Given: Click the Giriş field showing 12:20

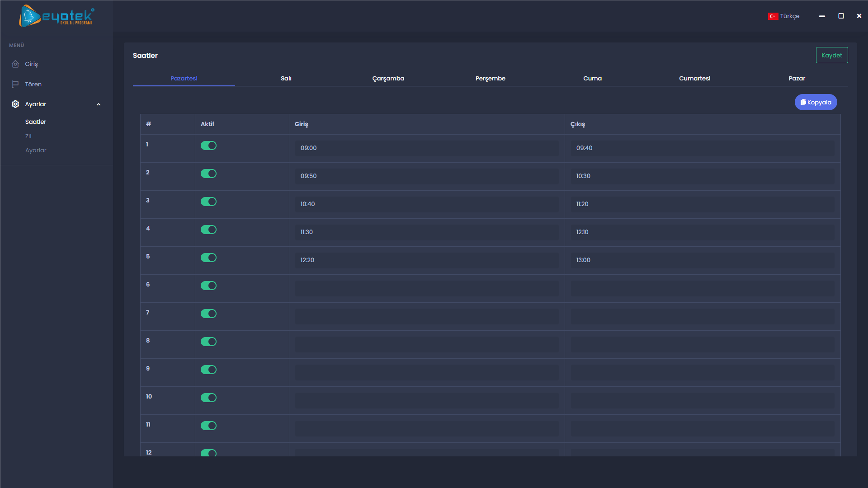Looking at the screenshot, I should (x=427, y=260).
